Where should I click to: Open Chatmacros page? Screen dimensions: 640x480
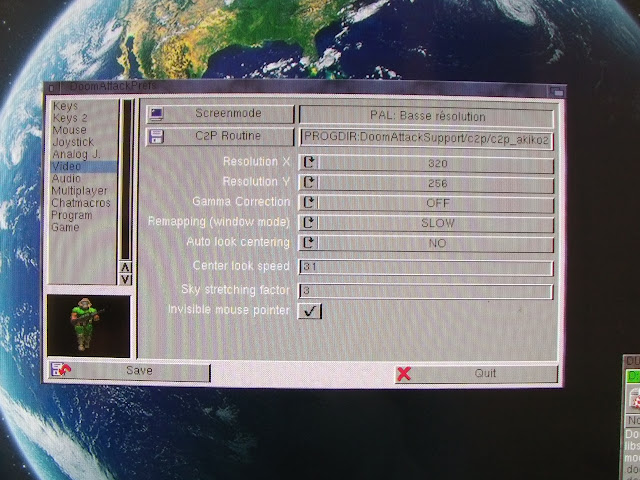point(81,203)
